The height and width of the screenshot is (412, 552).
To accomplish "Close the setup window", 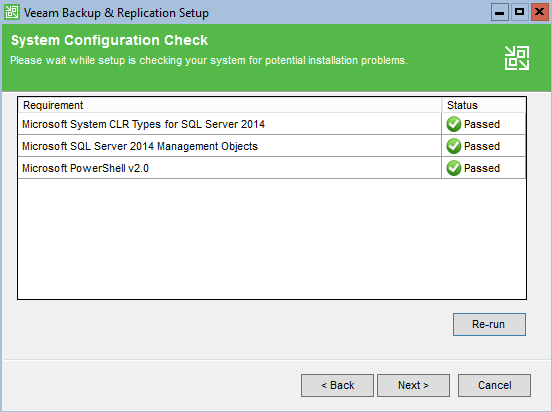I will point(539,13).
